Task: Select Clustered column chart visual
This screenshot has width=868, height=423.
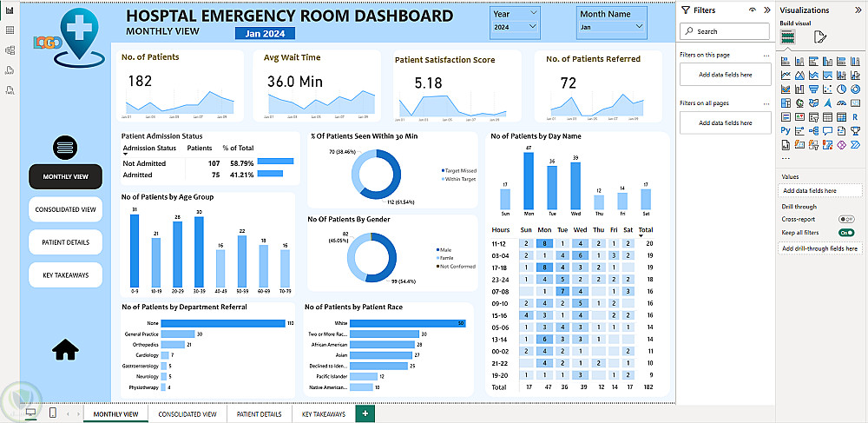Action: [827, 62]
